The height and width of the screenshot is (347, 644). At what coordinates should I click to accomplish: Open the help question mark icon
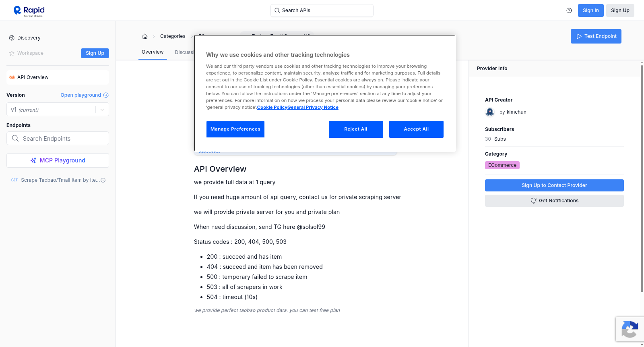569,10
